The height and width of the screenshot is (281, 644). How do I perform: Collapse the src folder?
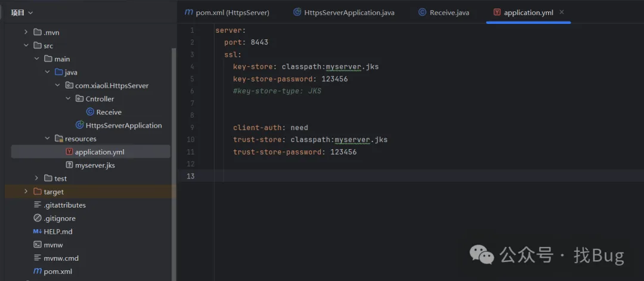[26, 45]
